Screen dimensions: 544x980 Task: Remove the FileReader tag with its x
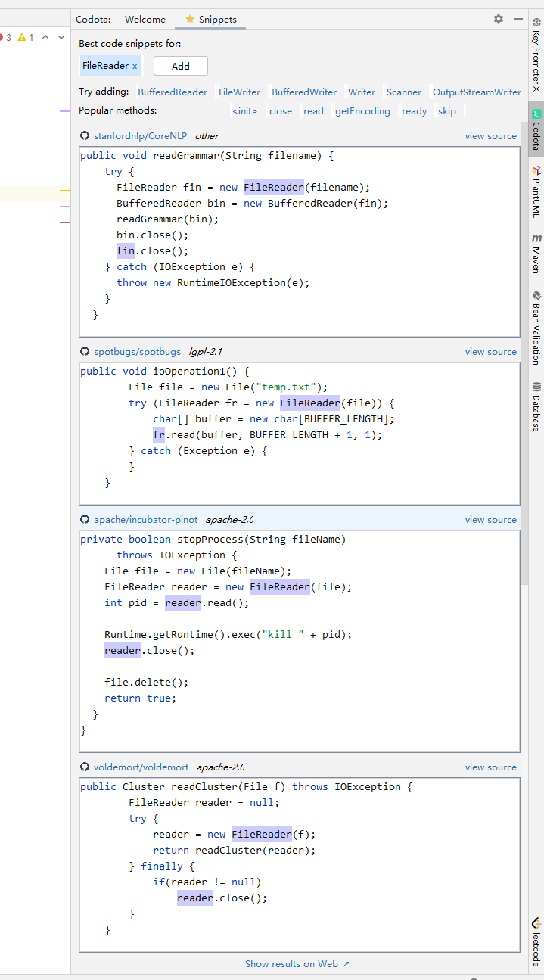click(x=135, y=67)
